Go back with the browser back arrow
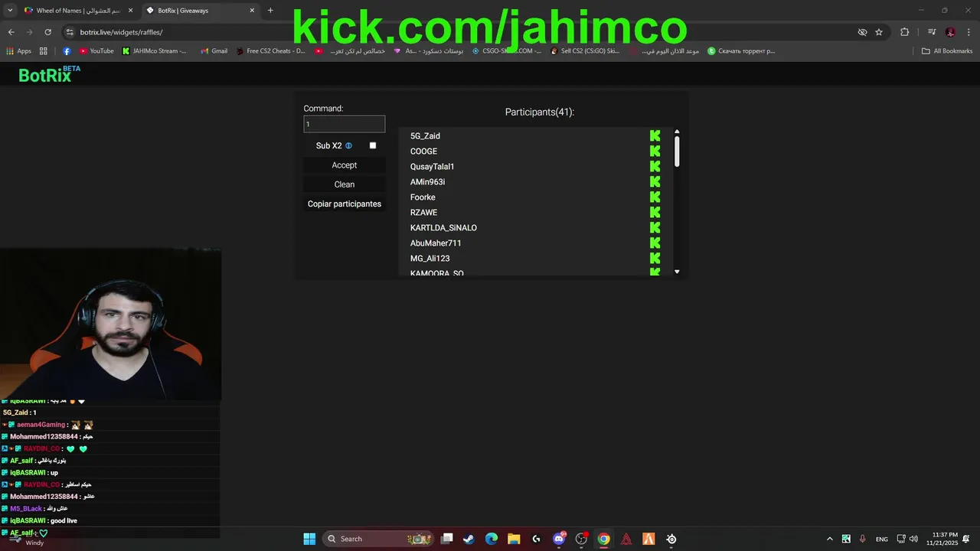 pyautogui.click(x=11, y=32)
